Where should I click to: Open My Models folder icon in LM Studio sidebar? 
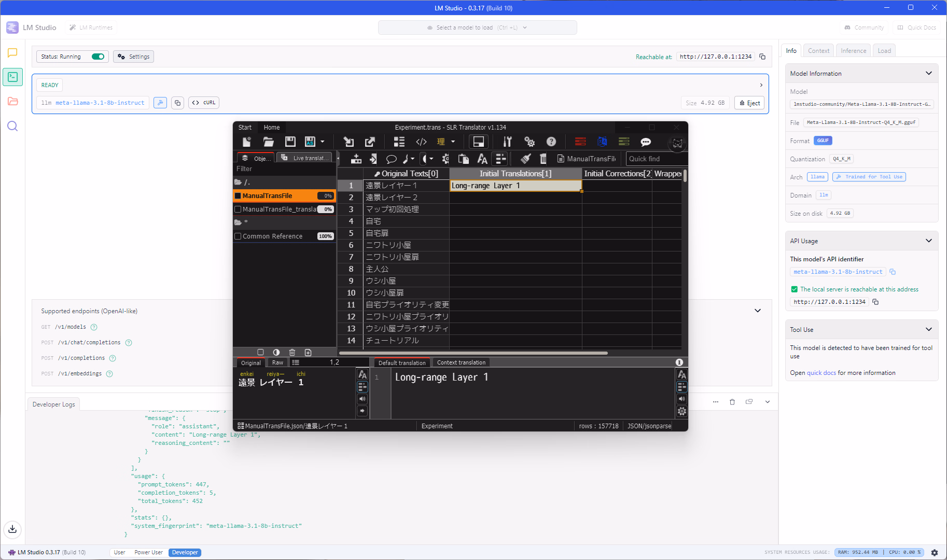[12, 101]
